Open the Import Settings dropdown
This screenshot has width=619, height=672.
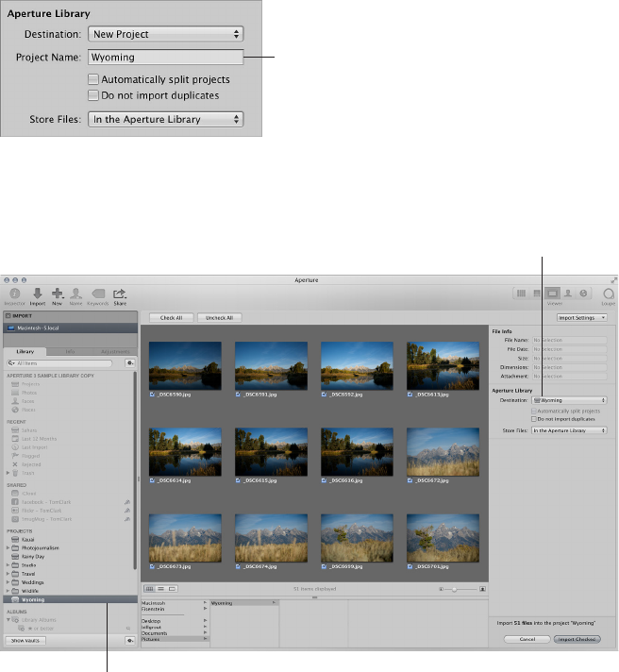click(582, 317)
